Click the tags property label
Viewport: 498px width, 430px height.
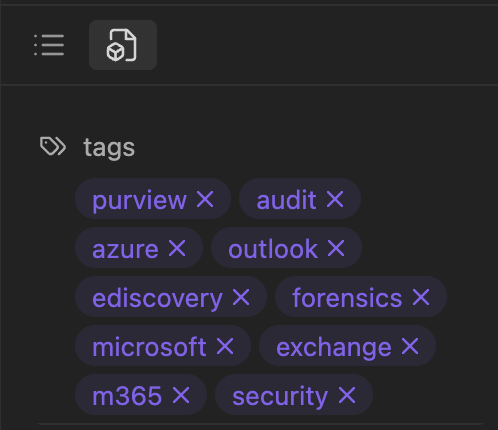[109, 147]
